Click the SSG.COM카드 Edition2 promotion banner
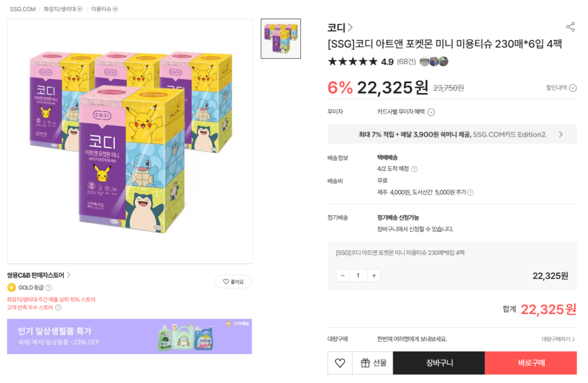 click(452, 134)
